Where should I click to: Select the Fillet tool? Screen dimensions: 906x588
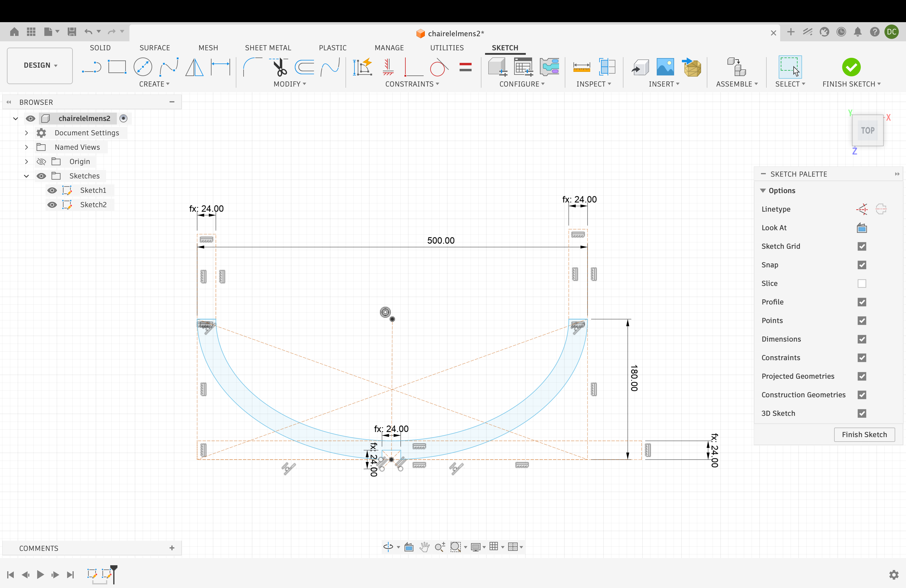click(253, 67)
